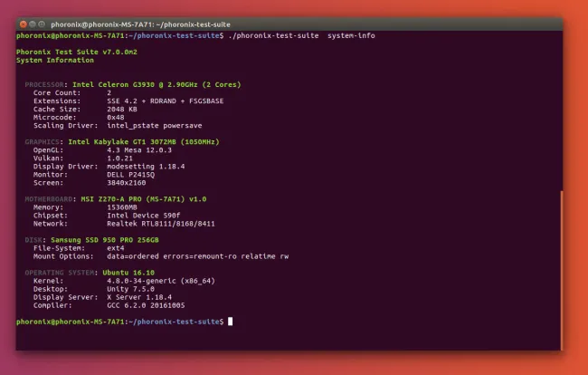Click 'Samsung SSD 950 PRO 256GB'

pyautogui.click(x=105, y=240)
